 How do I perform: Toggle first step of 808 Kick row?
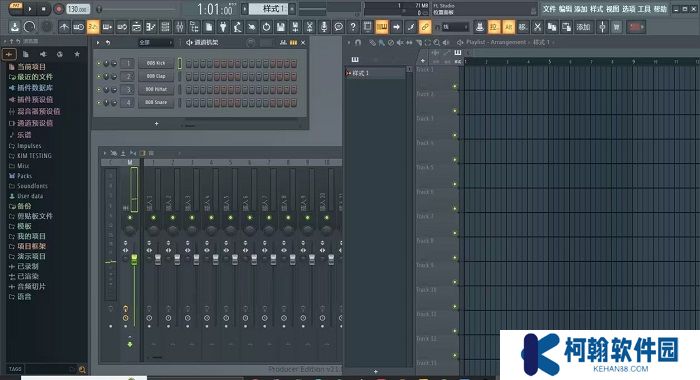[x=189, y=64]
